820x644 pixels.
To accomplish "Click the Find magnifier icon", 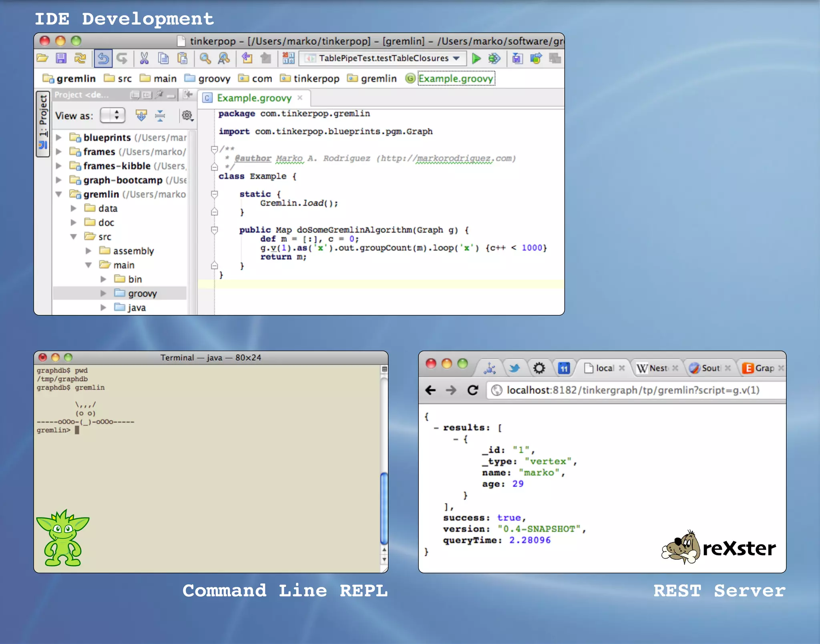I will [x=205, y=58].
